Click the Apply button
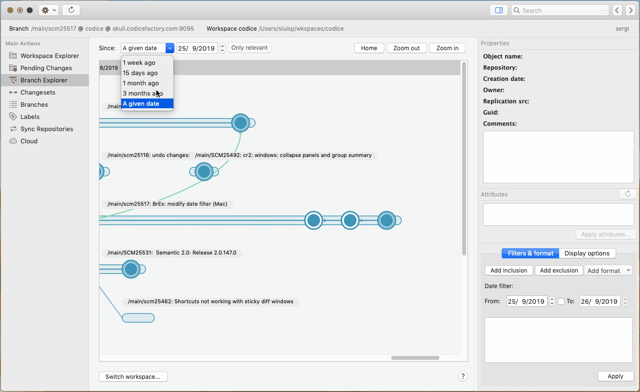The image size is (640, 392). pos(615,376)
